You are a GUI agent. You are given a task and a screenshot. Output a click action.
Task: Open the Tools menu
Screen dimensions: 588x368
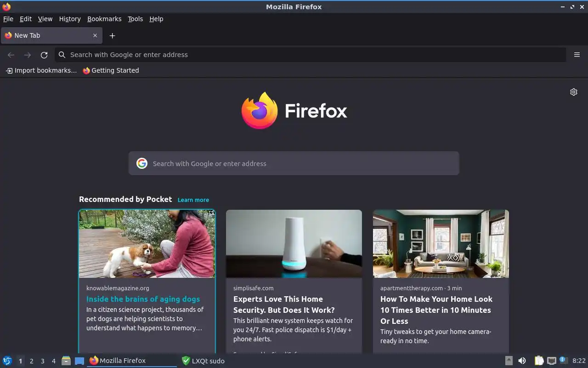(136, 19)
